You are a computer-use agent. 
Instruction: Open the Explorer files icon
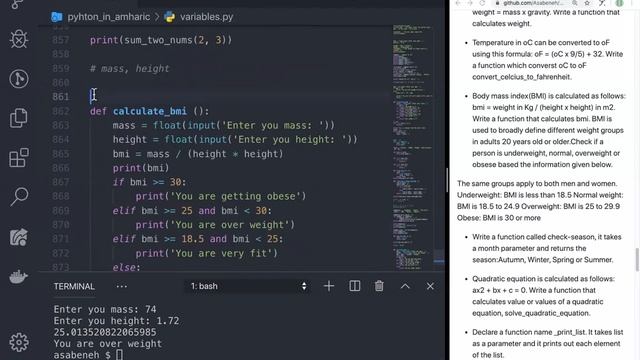point(19,118)
